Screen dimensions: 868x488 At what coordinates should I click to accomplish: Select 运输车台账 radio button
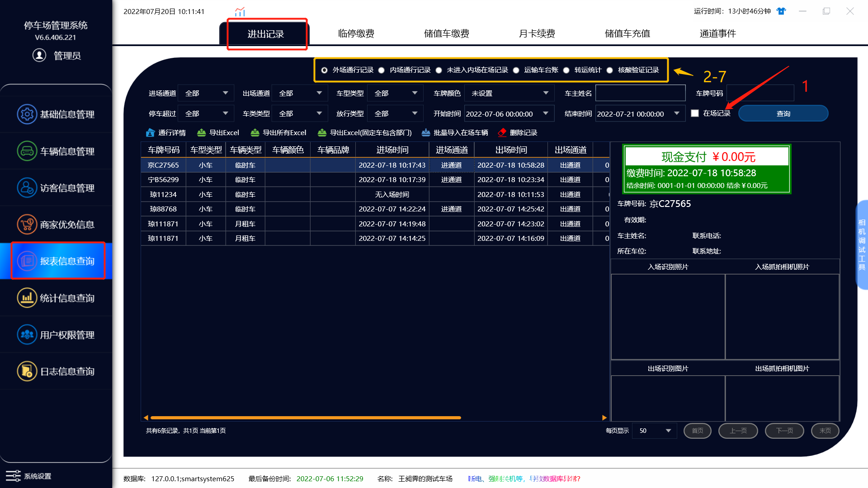[x=516, y=70]
